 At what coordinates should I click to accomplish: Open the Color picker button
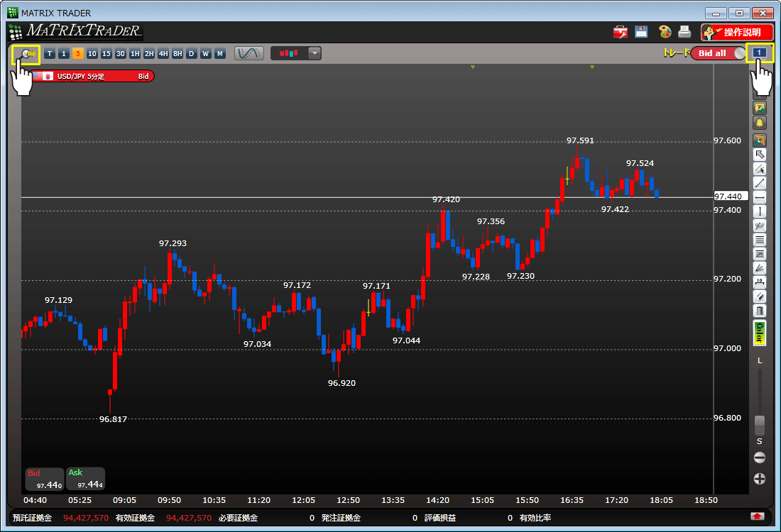[x=760, y=333]
